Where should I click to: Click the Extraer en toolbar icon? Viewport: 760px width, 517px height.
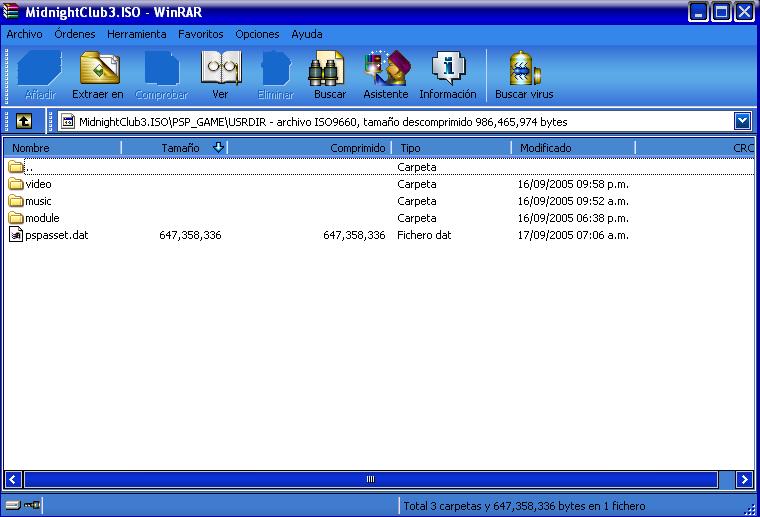coord(98,75)
